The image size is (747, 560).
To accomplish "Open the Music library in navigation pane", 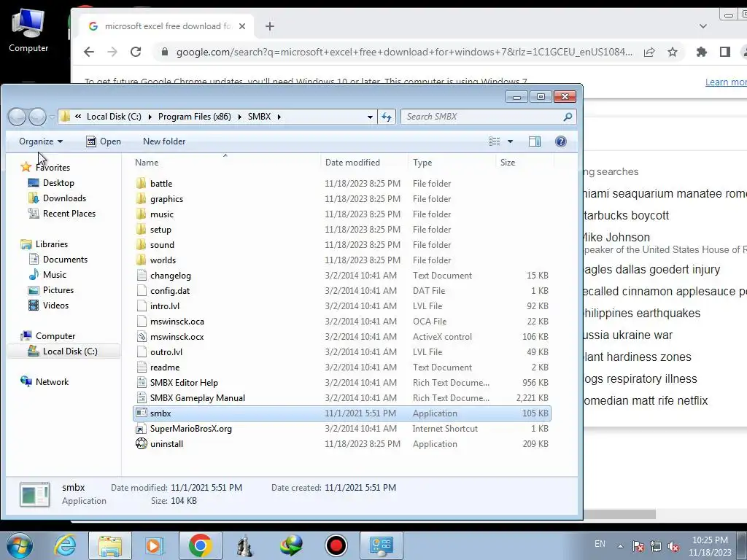I will (54, 275).
